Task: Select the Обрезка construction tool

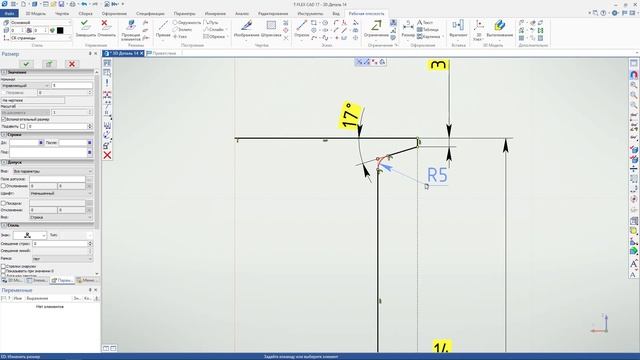Action: pos(215,36)
